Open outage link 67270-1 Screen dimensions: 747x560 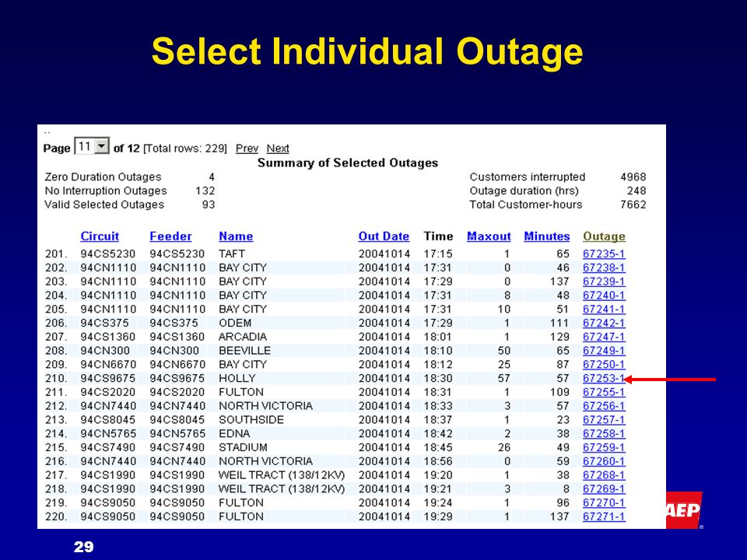[x=604, y=502]
